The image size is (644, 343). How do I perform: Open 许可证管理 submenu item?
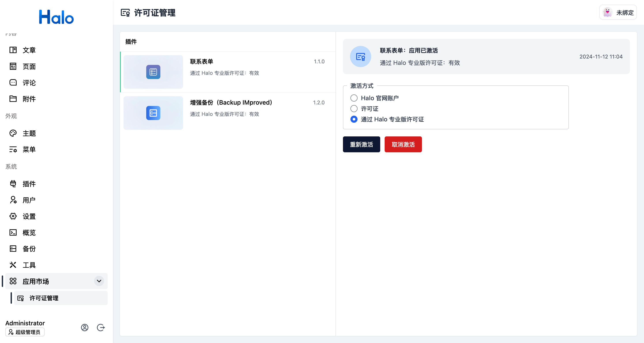[61, 298]
